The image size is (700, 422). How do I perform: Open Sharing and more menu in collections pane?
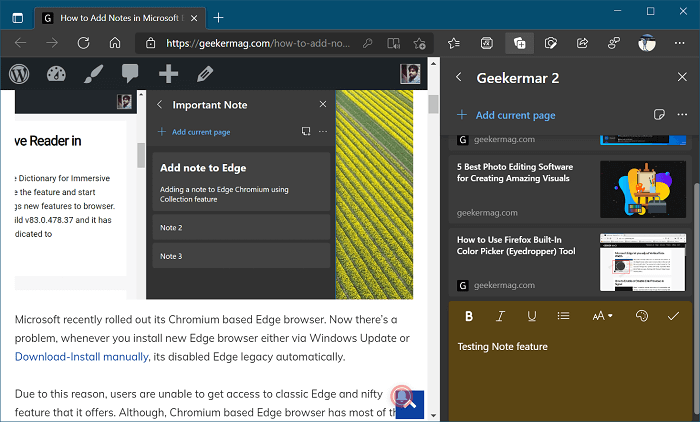pyautogui.click(x=682, y=115)
